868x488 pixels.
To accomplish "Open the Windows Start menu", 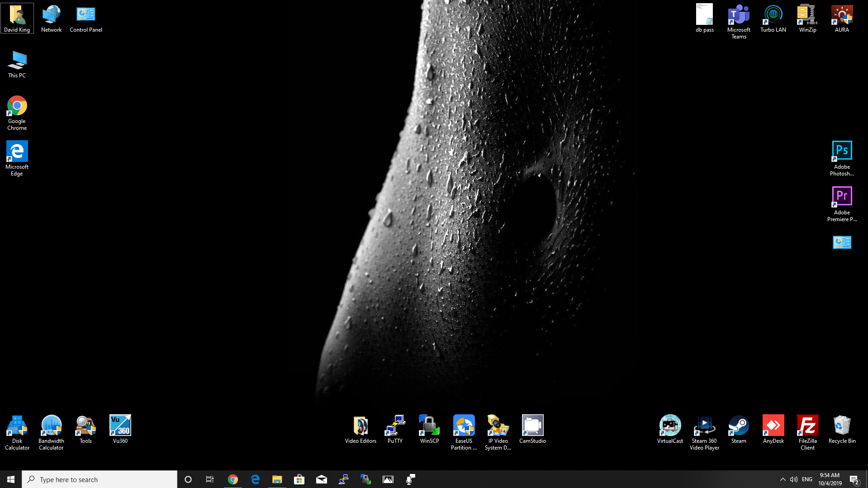I will coord(11,479).
